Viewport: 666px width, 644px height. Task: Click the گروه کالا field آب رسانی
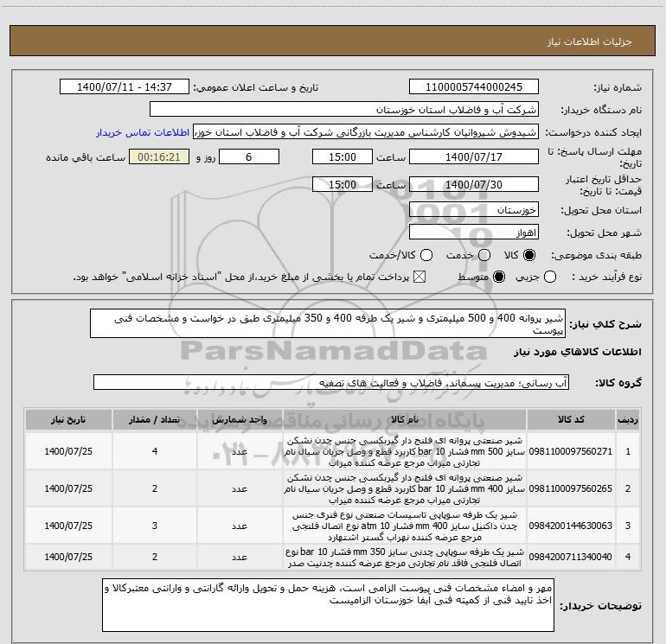tap(331, 382)
